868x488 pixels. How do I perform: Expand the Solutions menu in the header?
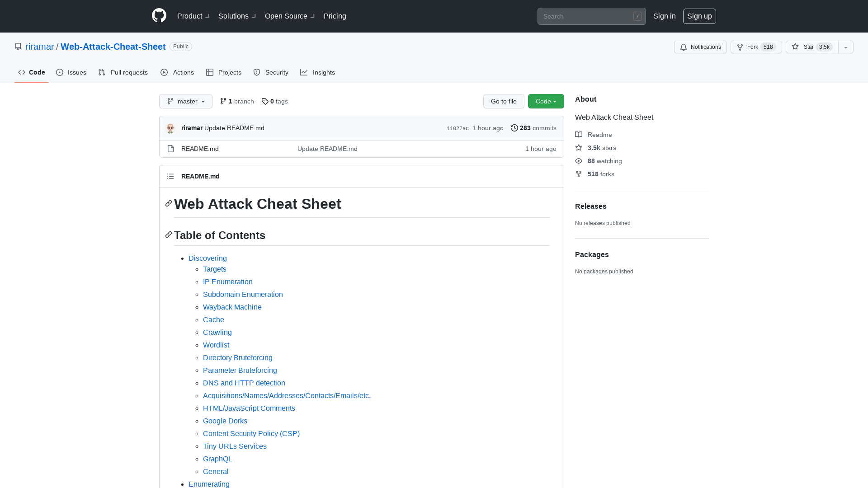click(x=237, y=16)
